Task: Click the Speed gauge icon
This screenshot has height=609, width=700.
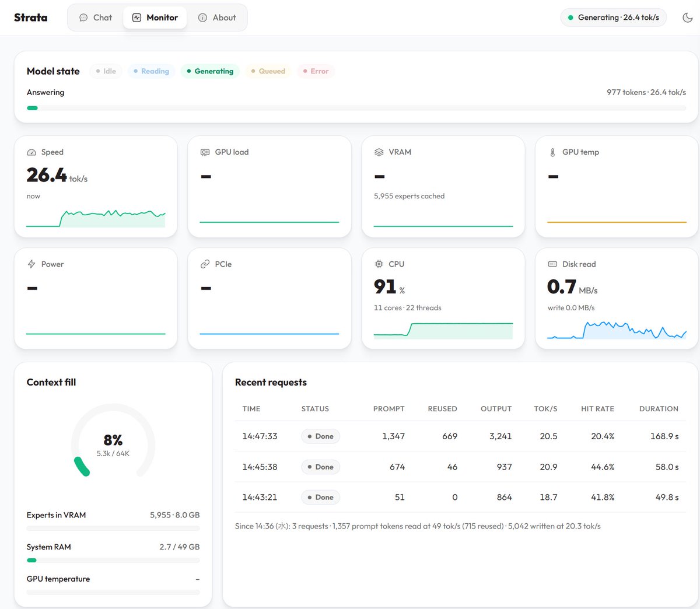Action: 32,152
